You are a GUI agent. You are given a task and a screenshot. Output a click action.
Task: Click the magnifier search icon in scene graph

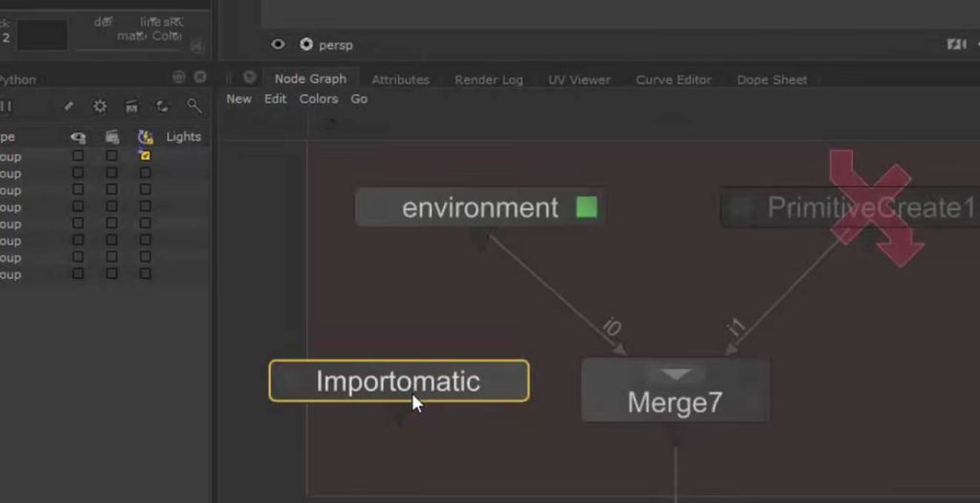193,106
